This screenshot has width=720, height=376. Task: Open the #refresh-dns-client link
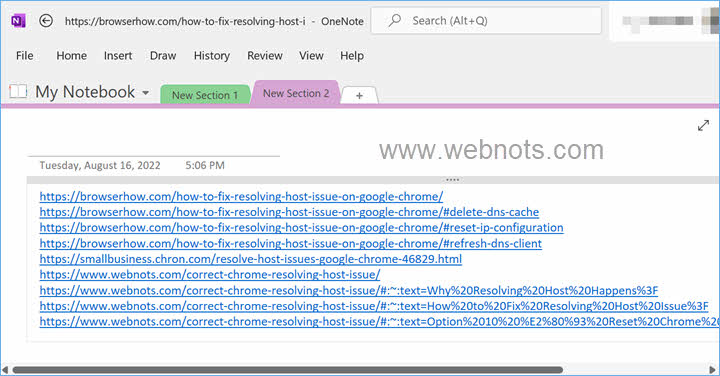click(291, 243)
